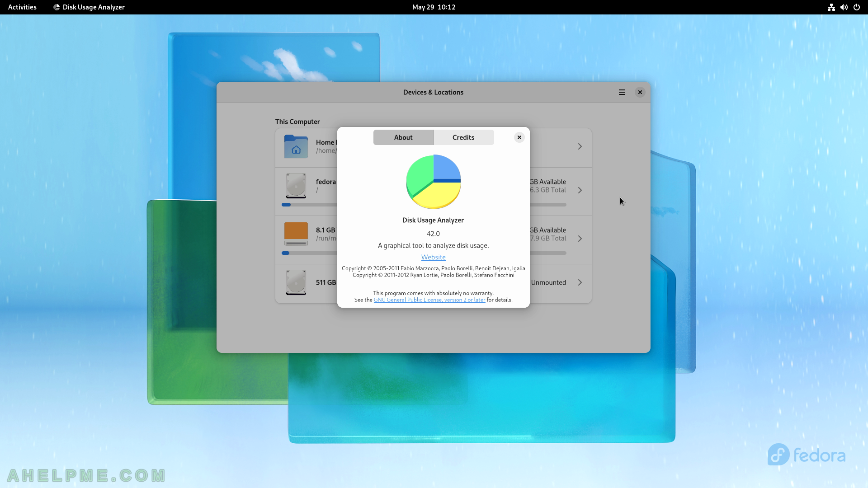This screenshot has width=868, height=488.
Task: Expand the 8.1 GB volume row chevron
Action: (x=580, y=239)
